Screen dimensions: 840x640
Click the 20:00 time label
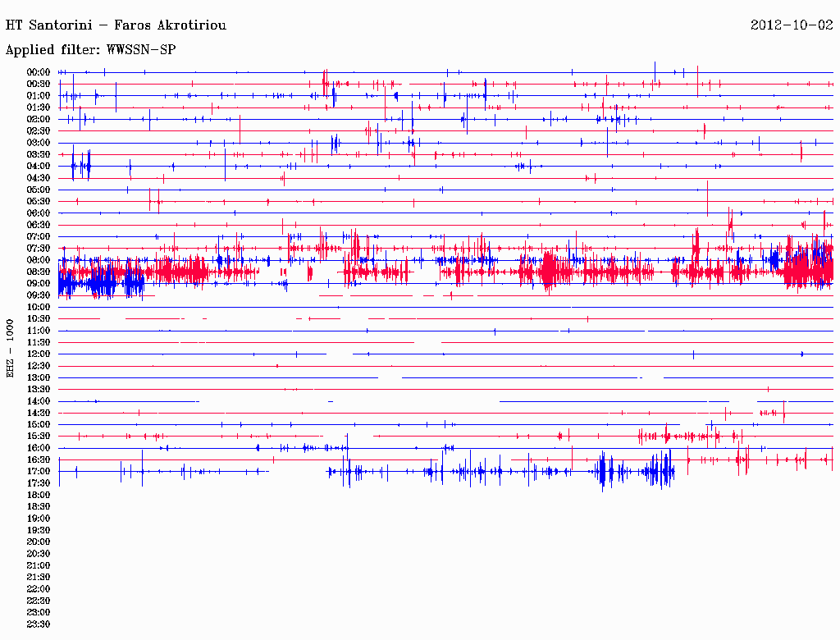pyautogui.click(x=39, y=542)
